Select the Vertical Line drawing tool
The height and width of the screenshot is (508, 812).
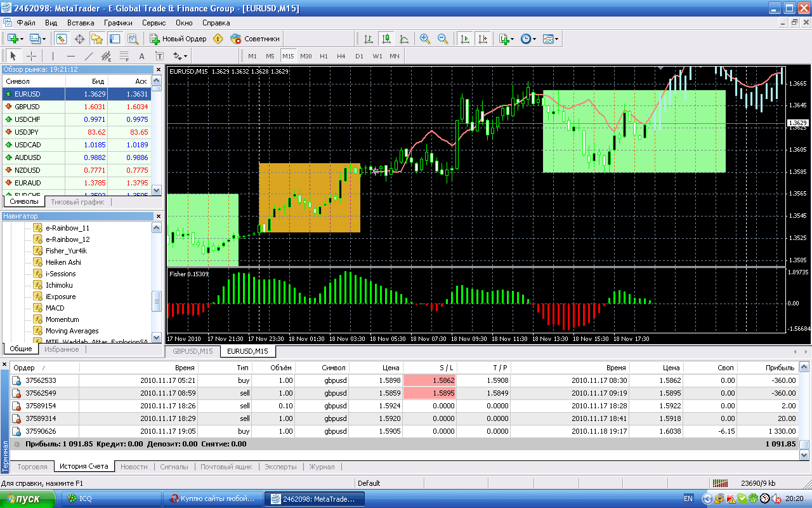[x=53, y=56]
